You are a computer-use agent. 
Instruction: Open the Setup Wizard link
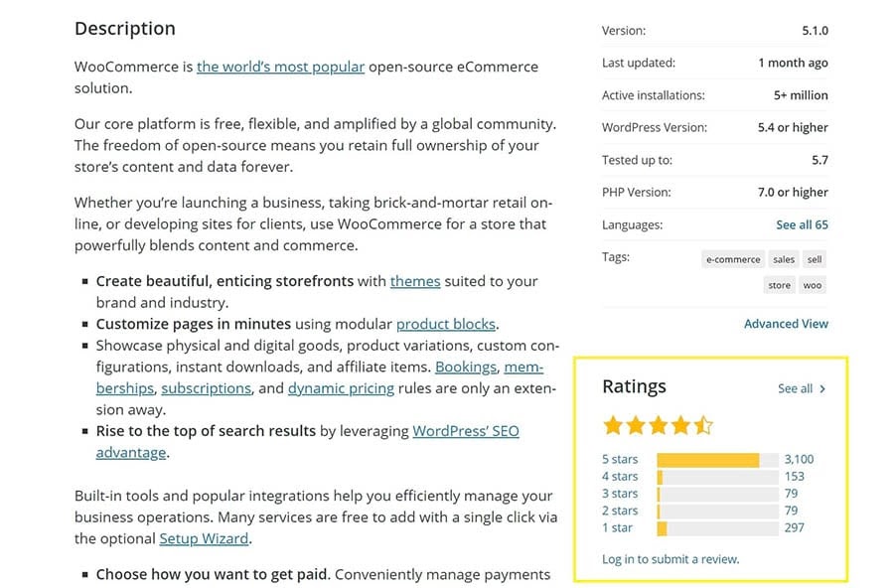pyautogui.click(x=205, y=538)
